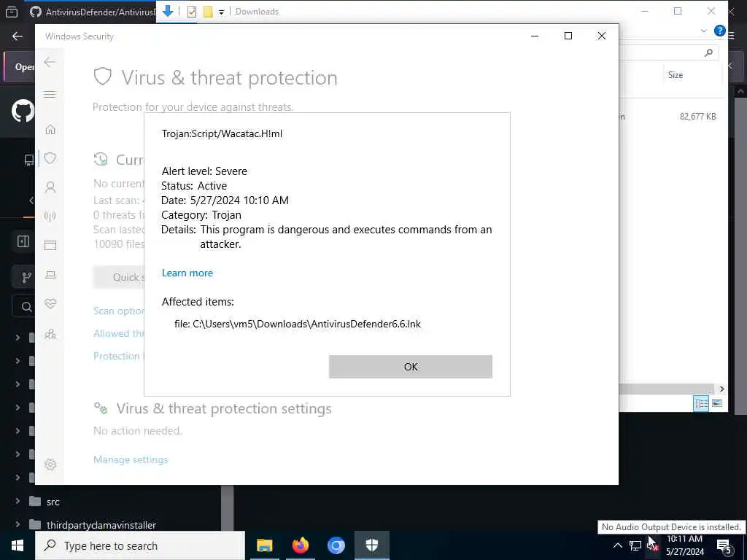The width and height of the screenshot is (747, 560).
Task: Open Firewall & network protection icon
Action: (x=50, y=216)
